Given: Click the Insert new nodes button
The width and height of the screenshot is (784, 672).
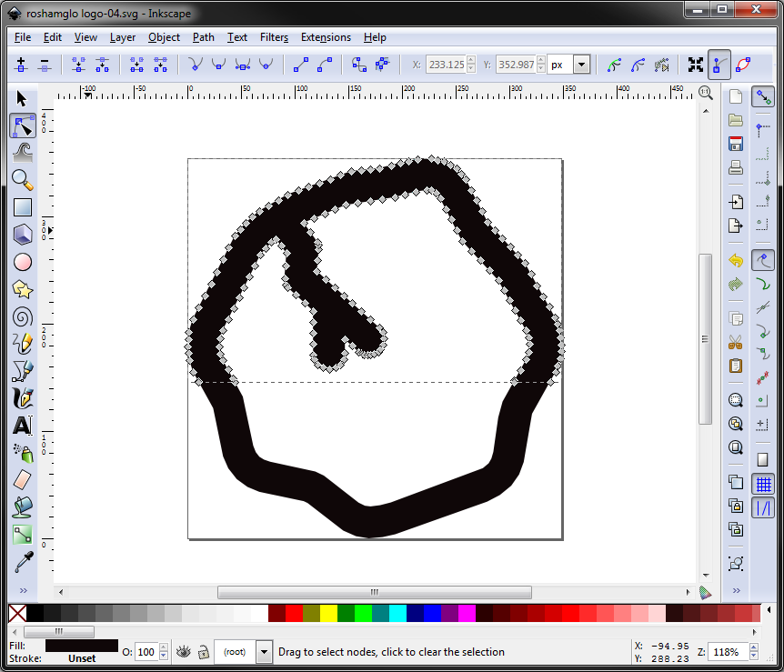Looking at the screenshot, I should pos(21,65).
